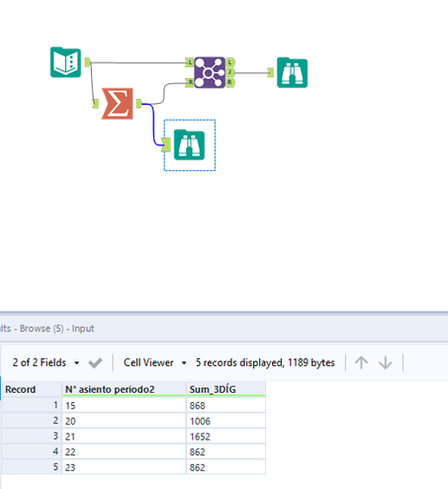Click the Summarize tool output anchor

tap(138, 104)
